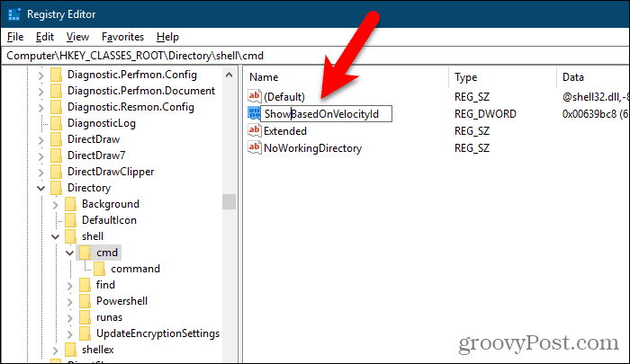Select the Background folder icon
This screenshot has height=364, width=630.
[71, 204]
